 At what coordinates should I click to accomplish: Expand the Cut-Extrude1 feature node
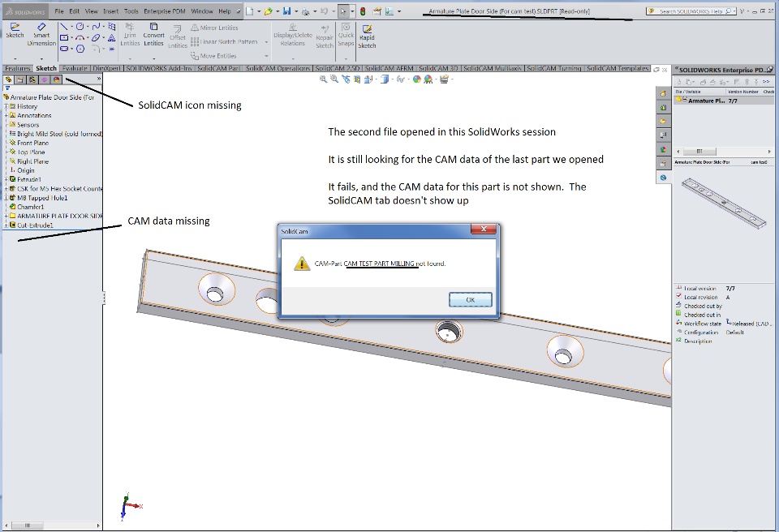pos(6,225)
